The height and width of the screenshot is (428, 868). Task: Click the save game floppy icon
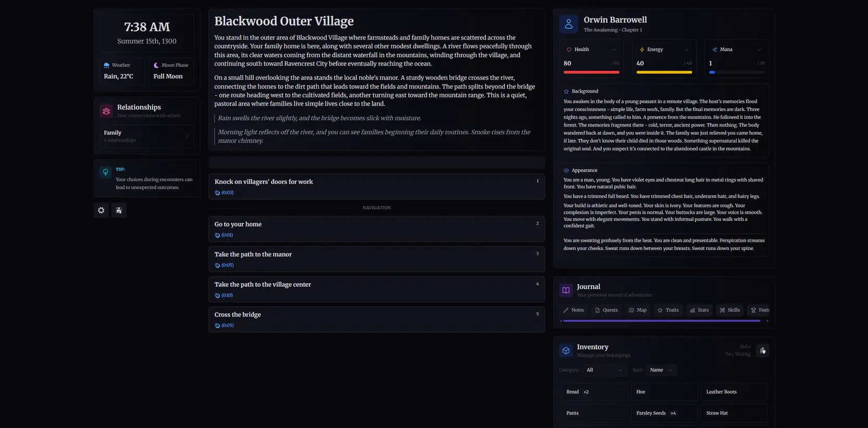coord(119,210)
